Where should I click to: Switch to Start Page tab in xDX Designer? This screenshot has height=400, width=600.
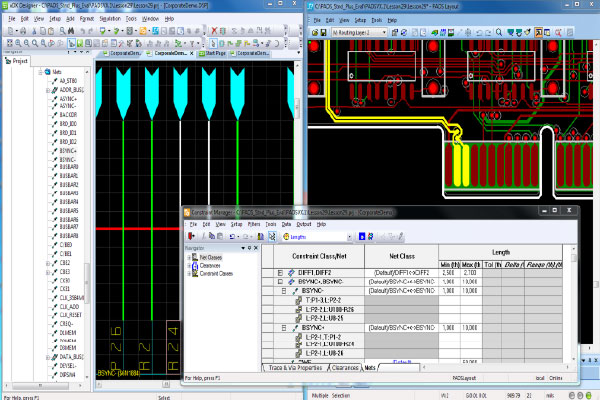[x=212, y=53]
